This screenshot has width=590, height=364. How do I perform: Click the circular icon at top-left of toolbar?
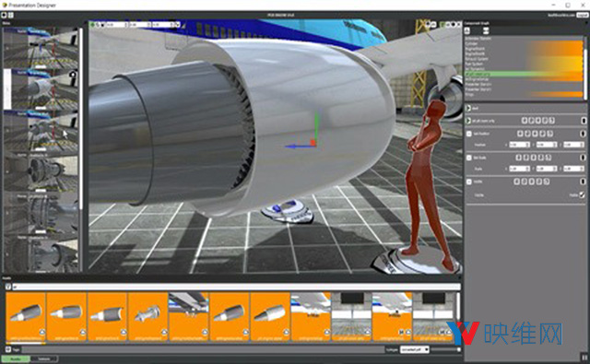point(4,15)
